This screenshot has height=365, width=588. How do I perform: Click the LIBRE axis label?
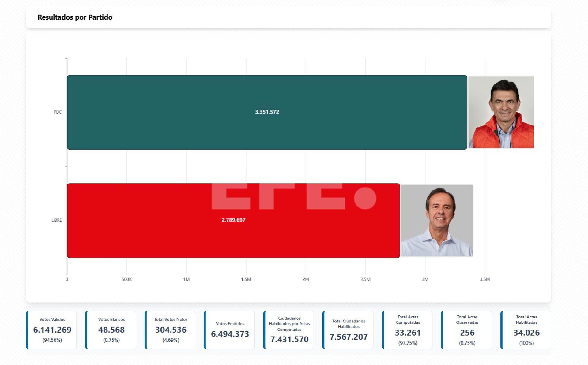[57, 220]
